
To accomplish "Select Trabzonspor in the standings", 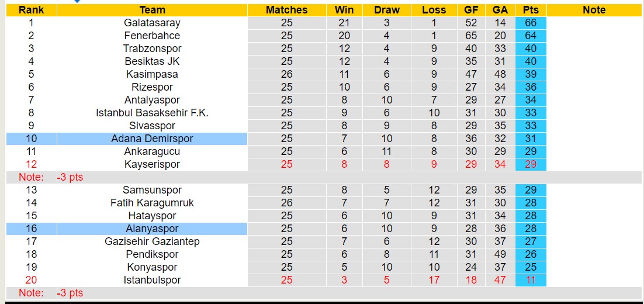I will click(152, 49).
